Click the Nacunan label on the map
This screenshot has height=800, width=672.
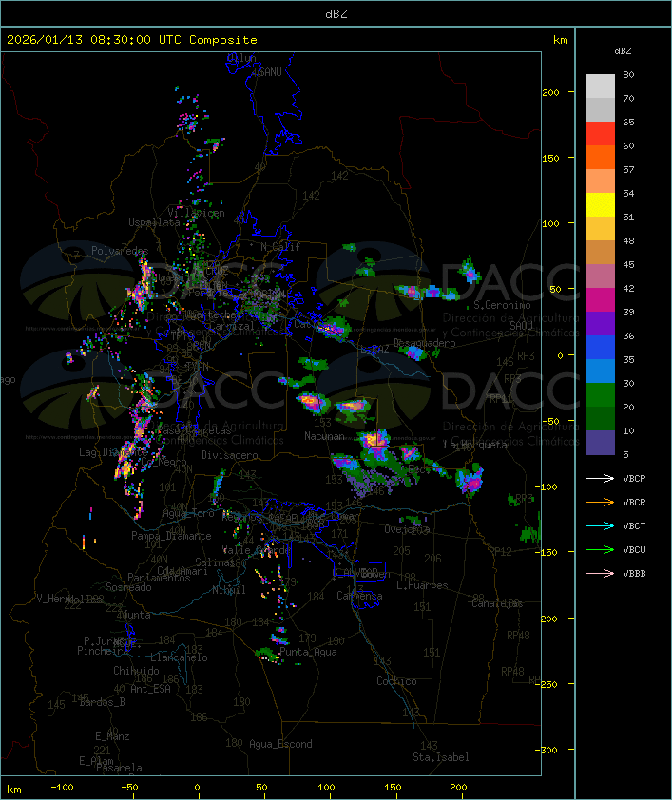[x=325, y=436]
